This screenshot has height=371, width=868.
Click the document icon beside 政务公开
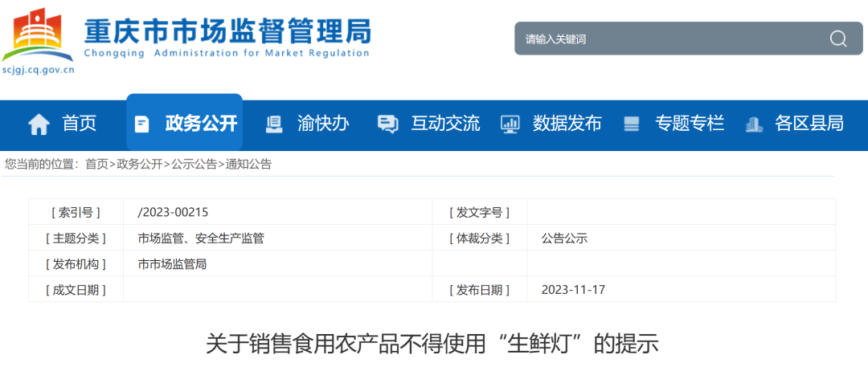pos(142,124)
